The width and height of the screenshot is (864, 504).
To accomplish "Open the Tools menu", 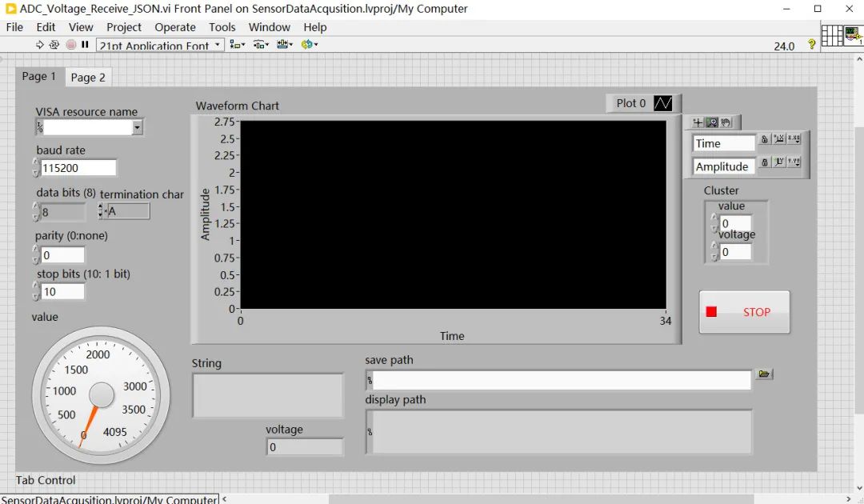I will 222,27.
